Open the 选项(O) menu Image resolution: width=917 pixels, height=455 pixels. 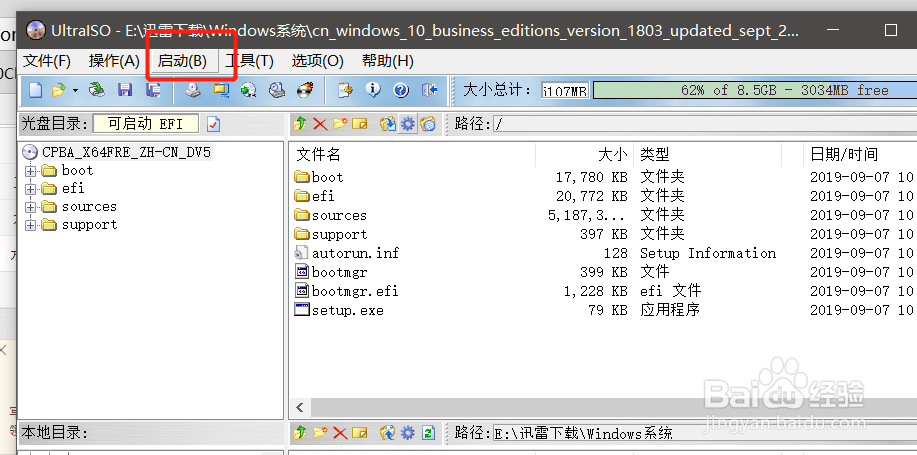[318, 61]
